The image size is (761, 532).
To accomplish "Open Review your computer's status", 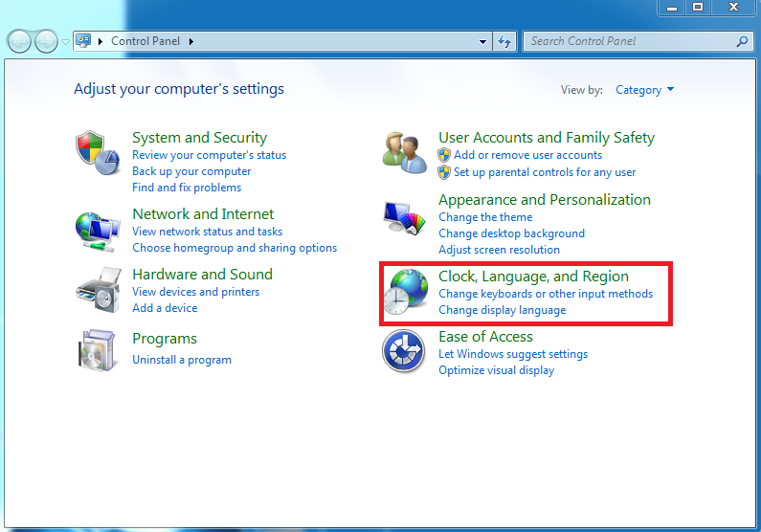I will 210,155.
